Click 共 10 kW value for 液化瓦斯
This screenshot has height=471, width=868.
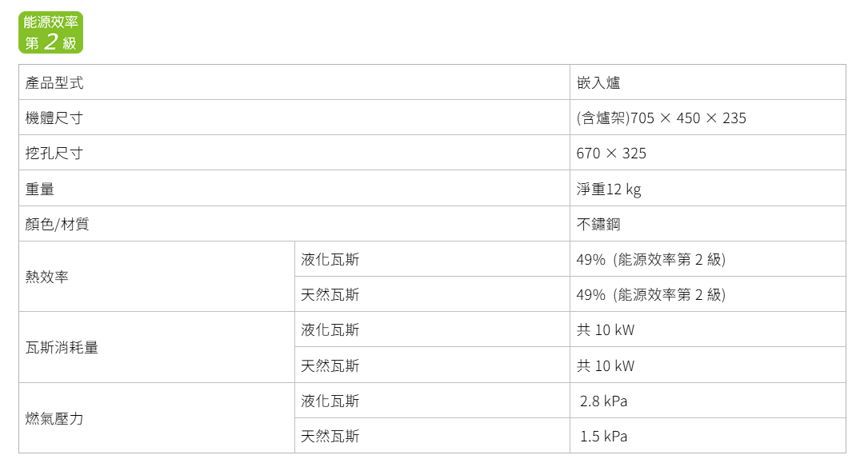[606, 330]
